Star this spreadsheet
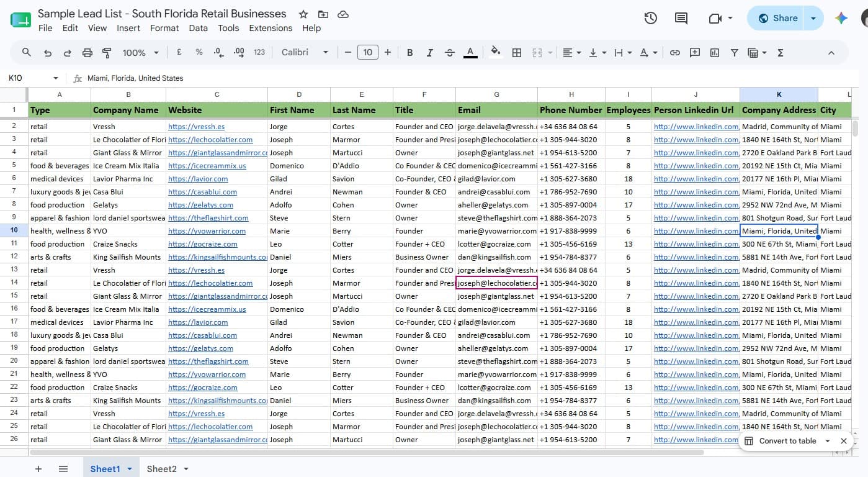The height and width of the screenshot is (477, 868). click(x=303, y=14)
